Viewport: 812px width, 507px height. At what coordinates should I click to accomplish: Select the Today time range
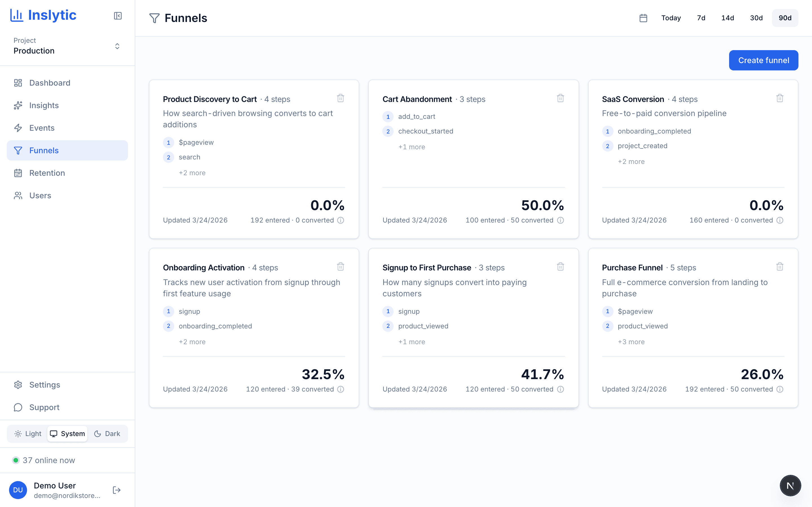point(670,18)
